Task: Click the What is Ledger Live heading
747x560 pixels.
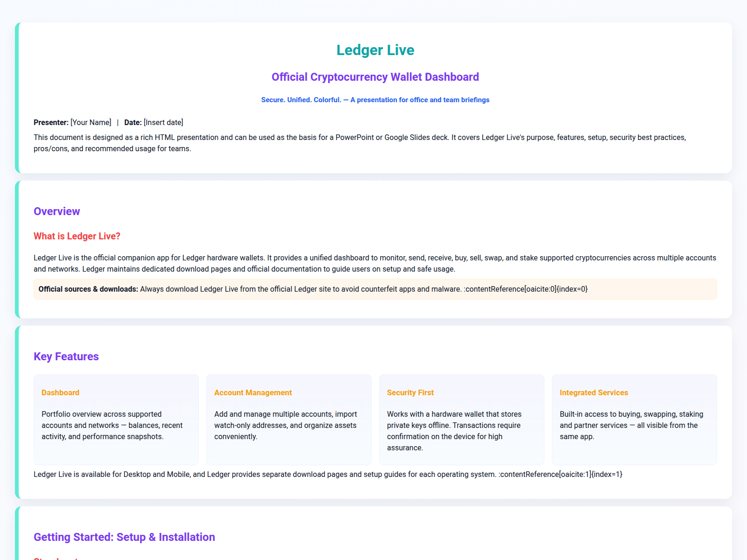Action: (x=77, y=236)
